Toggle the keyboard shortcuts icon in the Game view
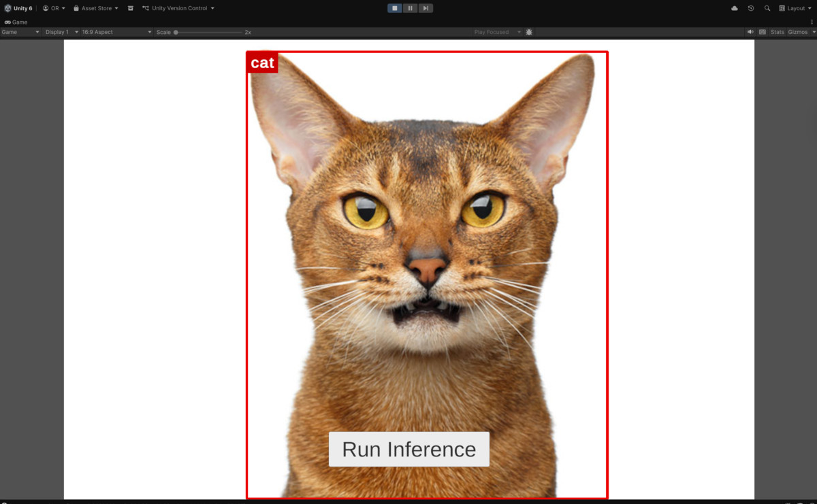The width and height of the screenshot is (817, 504). coord(763,32)
